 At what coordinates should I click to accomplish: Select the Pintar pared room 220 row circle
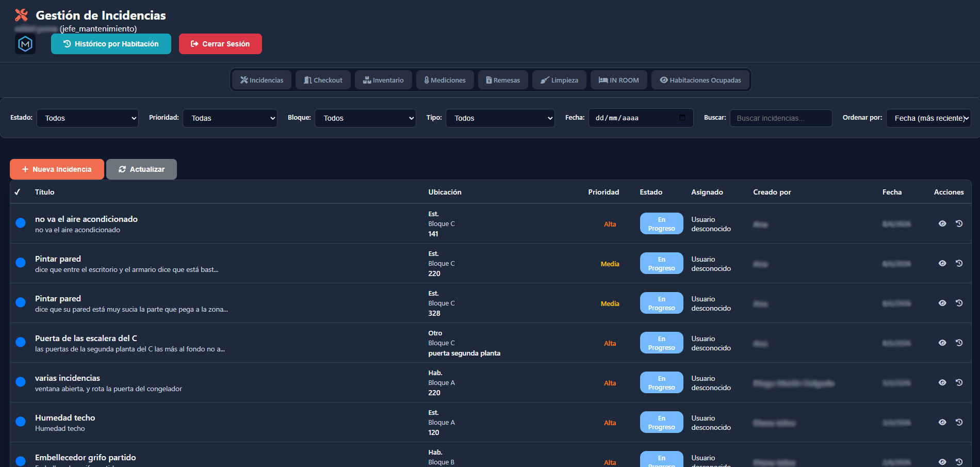click(x=21, y=263)
